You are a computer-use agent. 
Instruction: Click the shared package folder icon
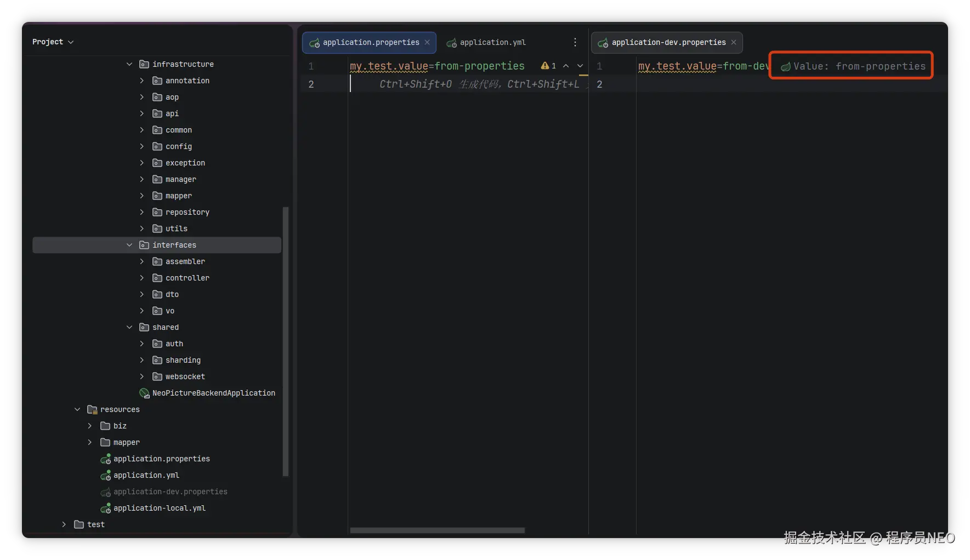pyautogui.click(x=144, y=327)
